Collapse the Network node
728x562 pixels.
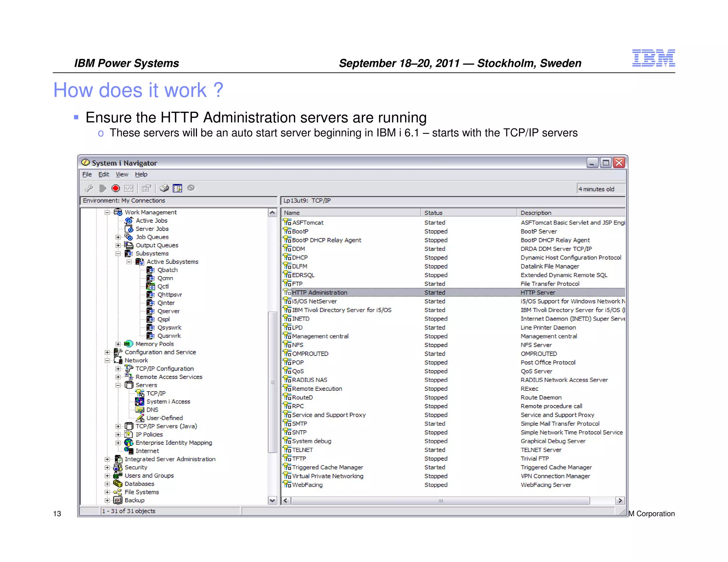coord(107,361)
